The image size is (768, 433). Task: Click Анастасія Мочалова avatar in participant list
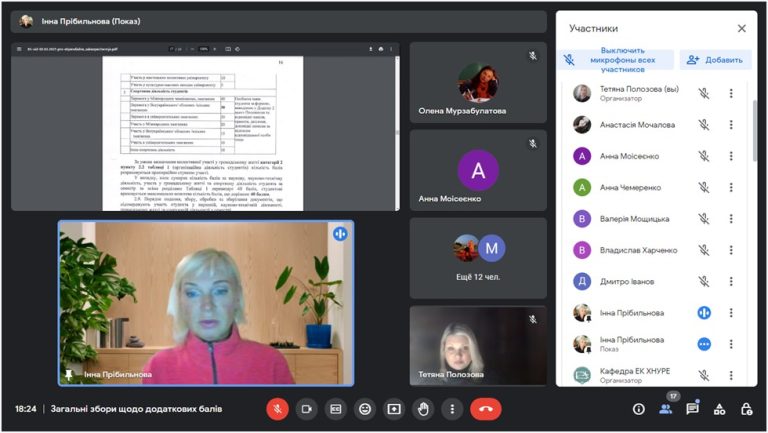(582, 124)
